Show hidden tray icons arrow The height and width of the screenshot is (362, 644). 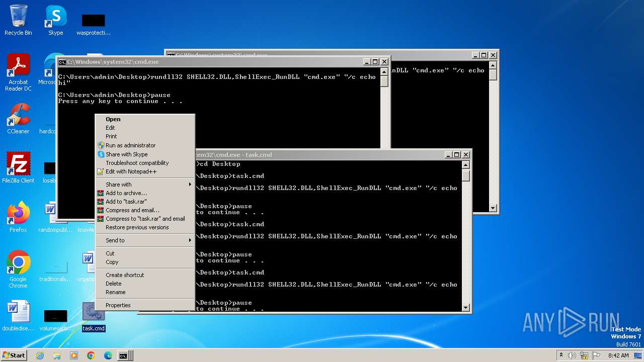pos(561,355)
